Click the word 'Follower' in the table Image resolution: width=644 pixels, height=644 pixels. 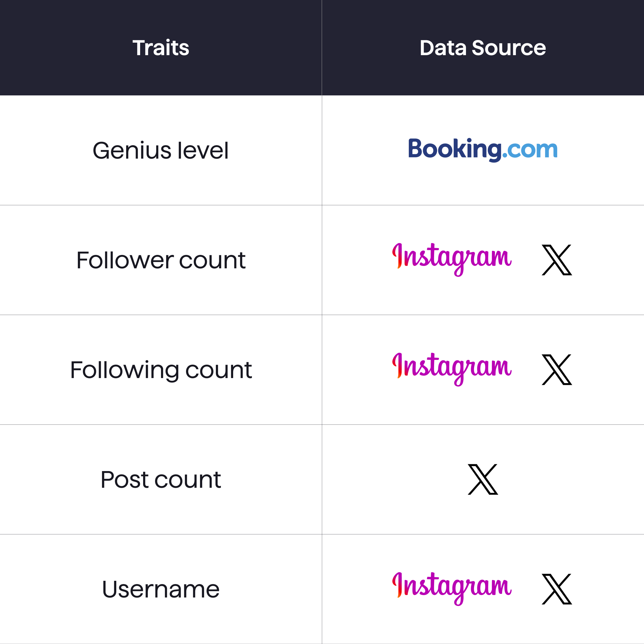click(125, 260)
